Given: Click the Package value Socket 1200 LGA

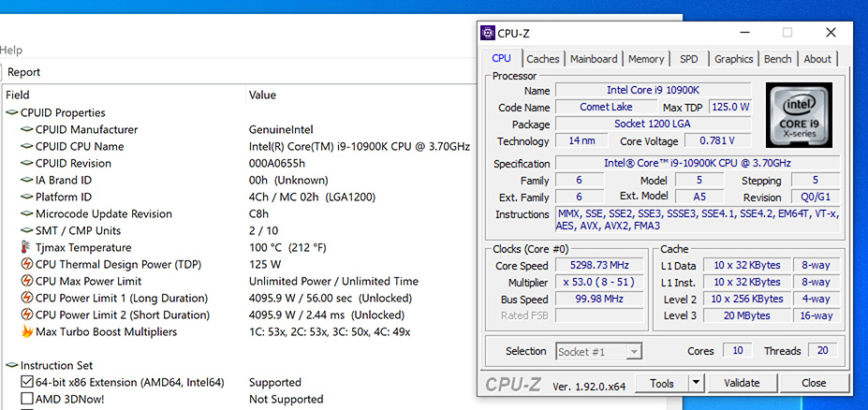Looking at the screenshot, I should pyautogui.click(x=654, y=124).
